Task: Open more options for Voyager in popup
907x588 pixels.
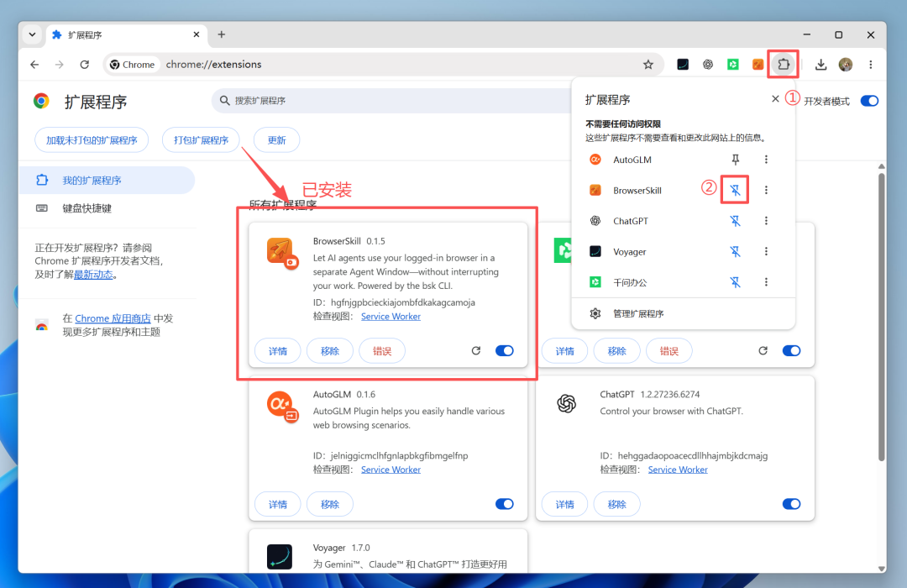Action: (x=766, y=251)
